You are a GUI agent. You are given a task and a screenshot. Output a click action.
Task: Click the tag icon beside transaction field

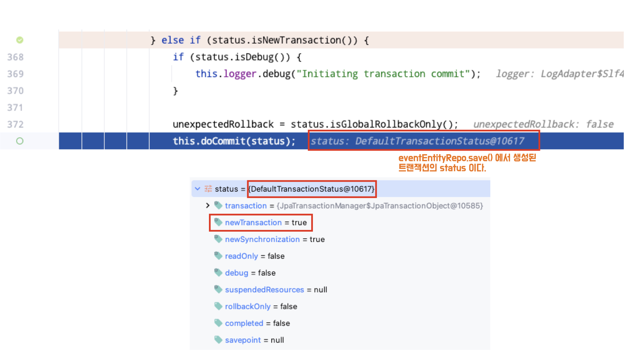click(x=218, y=205)
